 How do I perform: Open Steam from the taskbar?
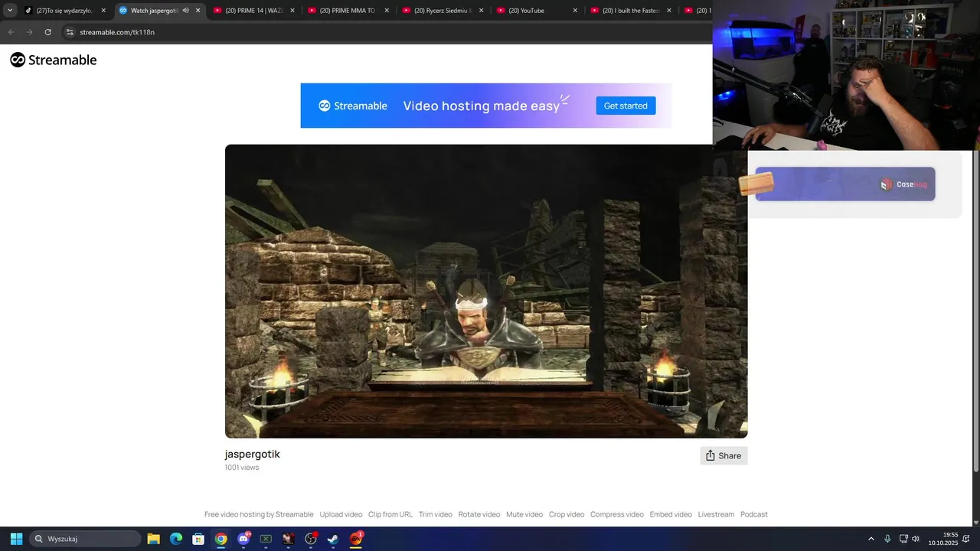(333, 539)
